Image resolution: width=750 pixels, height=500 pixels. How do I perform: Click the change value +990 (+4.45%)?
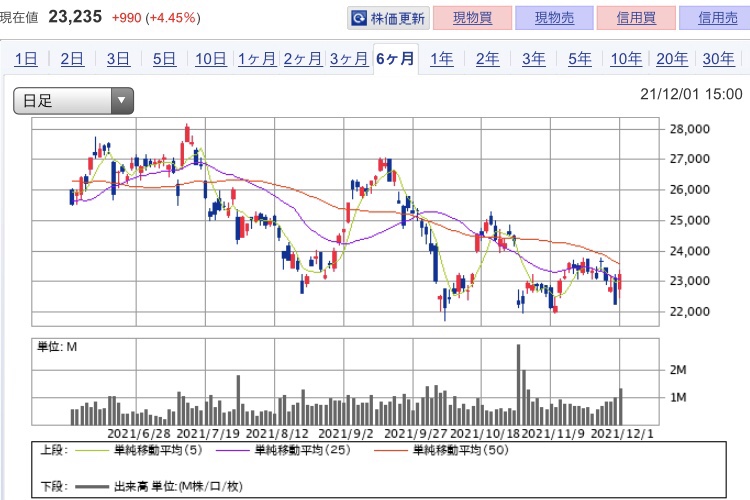[156, 18]
